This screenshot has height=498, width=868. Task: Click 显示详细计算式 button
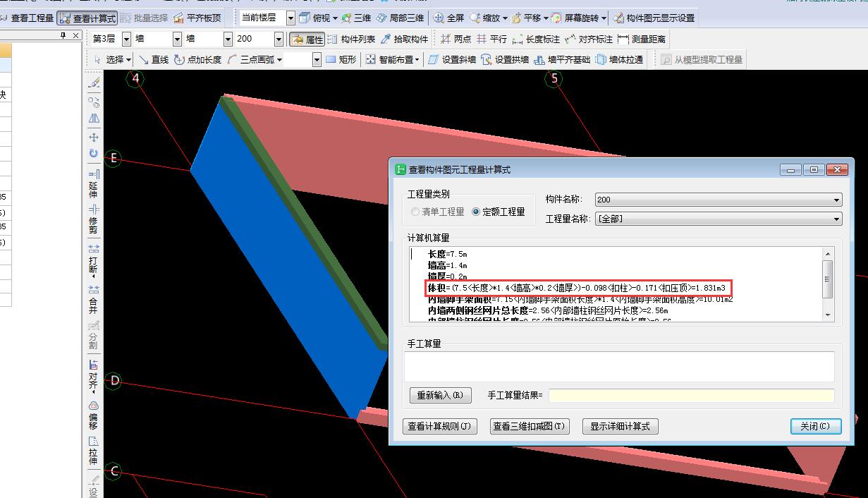click(621, 427)
